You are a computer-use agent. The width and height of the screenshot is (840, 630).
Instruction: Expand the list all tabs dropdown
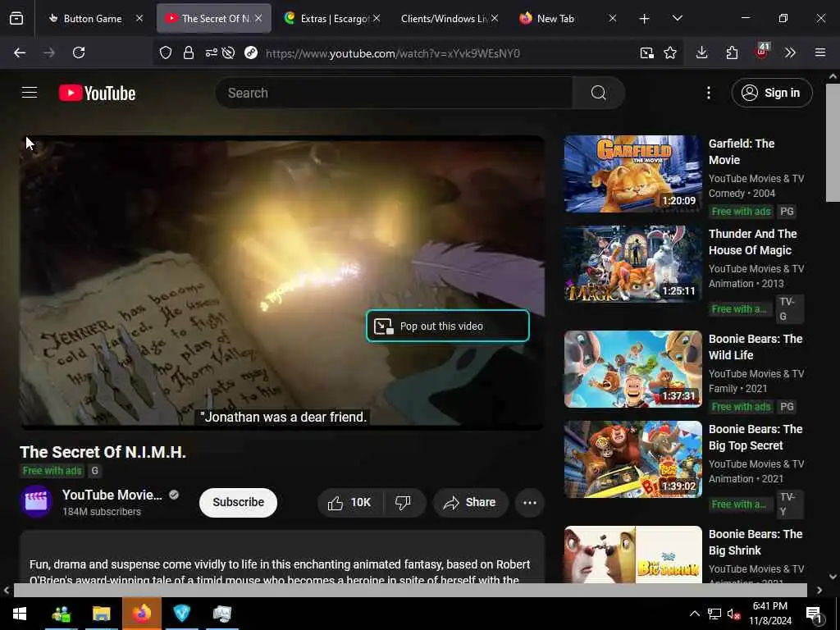coord(677,19)
